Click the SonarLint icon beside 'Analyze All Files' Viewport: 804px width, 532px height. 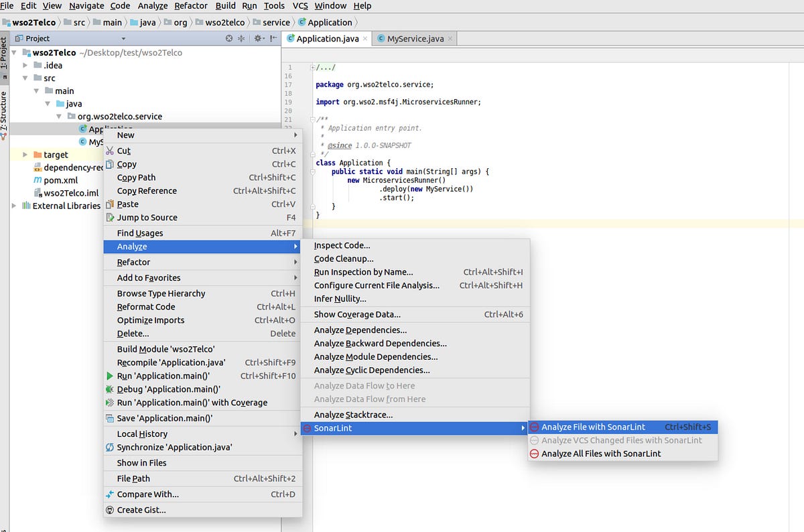[534, 454]
